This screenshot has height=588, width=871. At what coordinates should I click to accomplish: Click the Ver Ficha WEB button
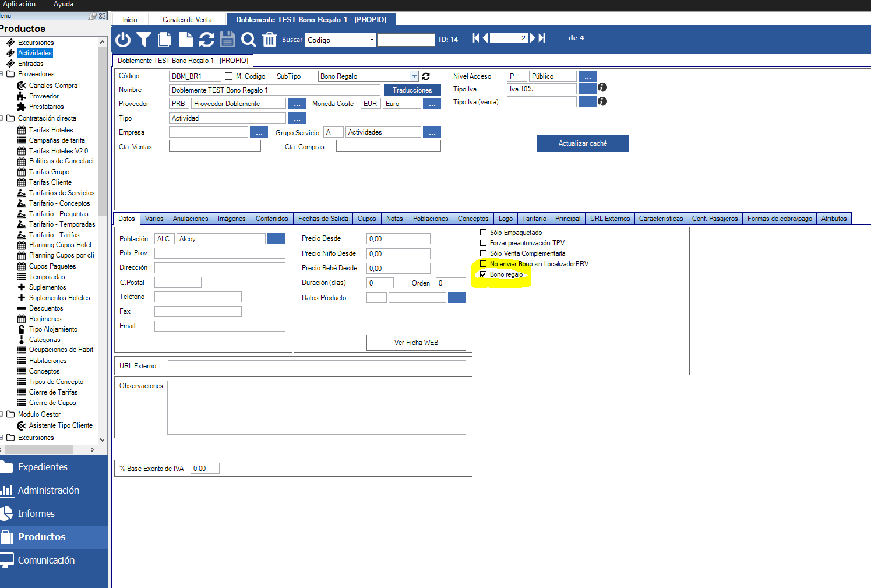tap(416, 343)
